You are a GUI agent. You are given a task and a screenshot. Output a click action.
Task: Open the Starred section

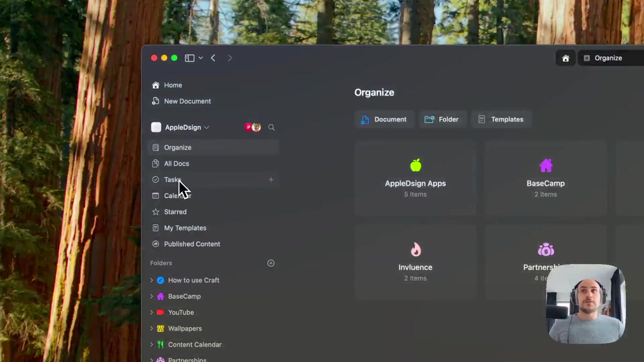[x=175, y=212]
